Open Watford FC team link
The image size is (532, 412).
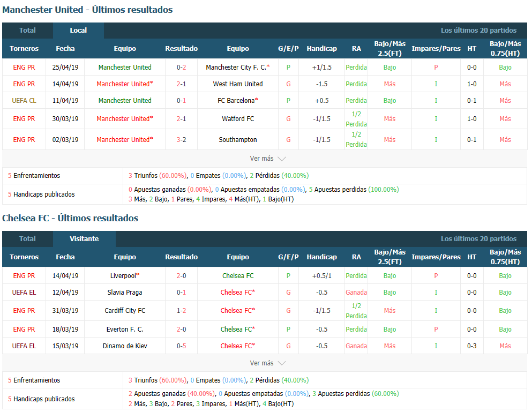click(x=237, y=119)
